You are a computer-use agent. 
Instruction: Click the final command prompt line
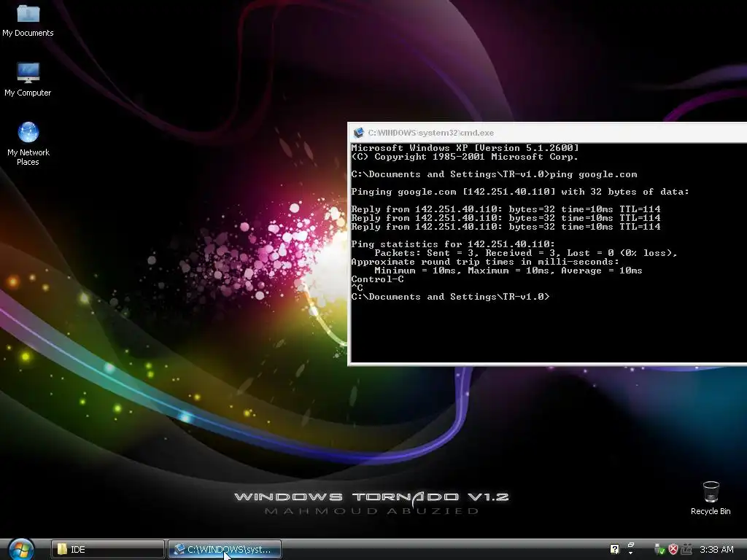[450, 297]
